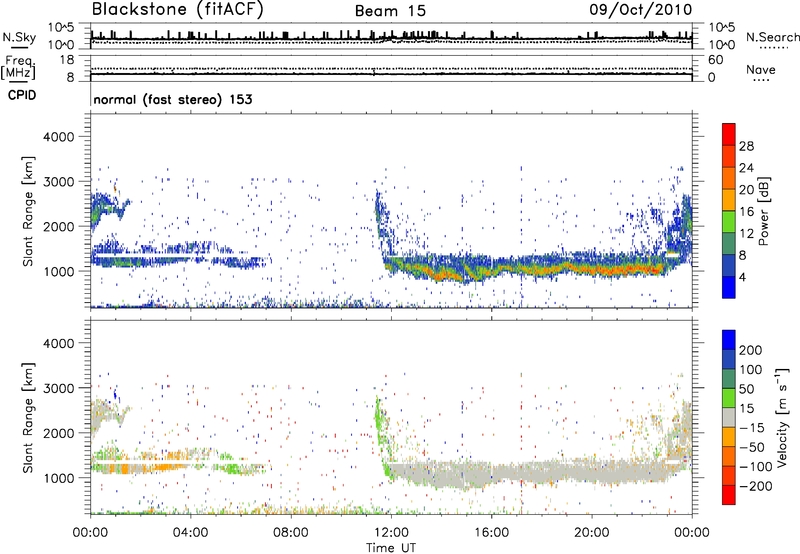Click the 'Freq. [MHz]' label
Screen dimensions: 800x554
(x=18, y=67)
